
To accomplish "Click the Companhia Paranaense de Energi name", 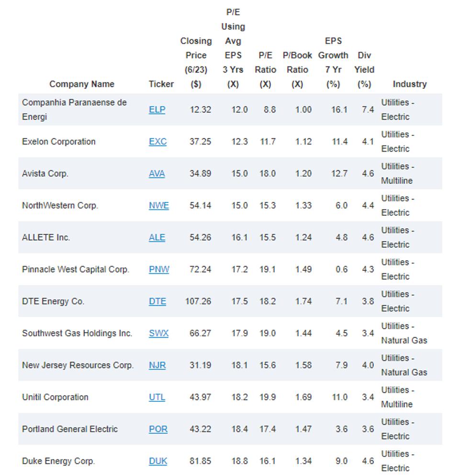I will 74,110.
